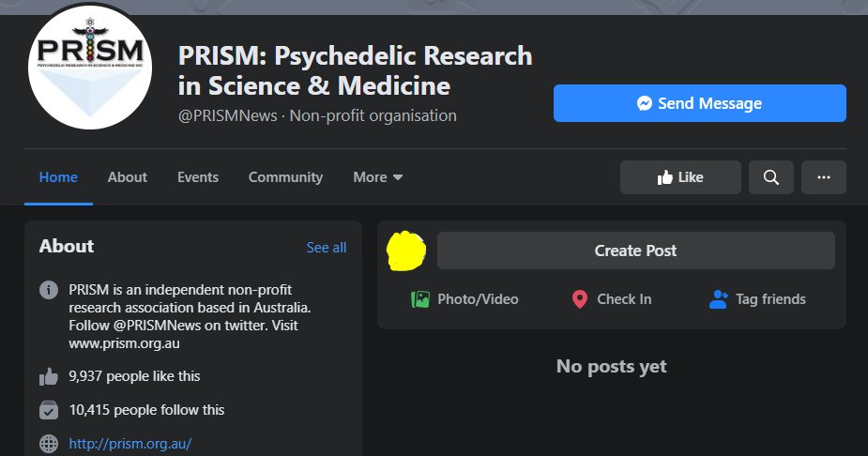Viewport: 868px width, 456px height.
Task: Click the red Check In pin icon
Action: pyautogui.click(x=580, y=299)
